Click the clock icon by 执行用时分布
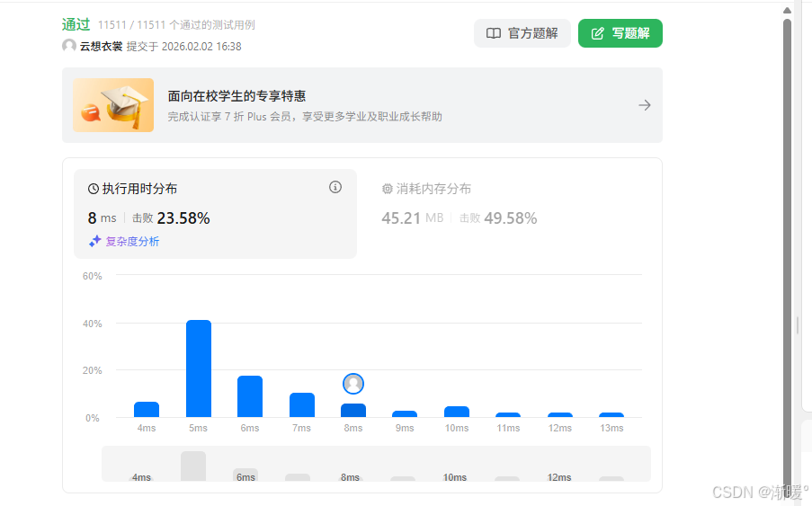The width and height of the screenshot is (812, 506). (94, 189)
